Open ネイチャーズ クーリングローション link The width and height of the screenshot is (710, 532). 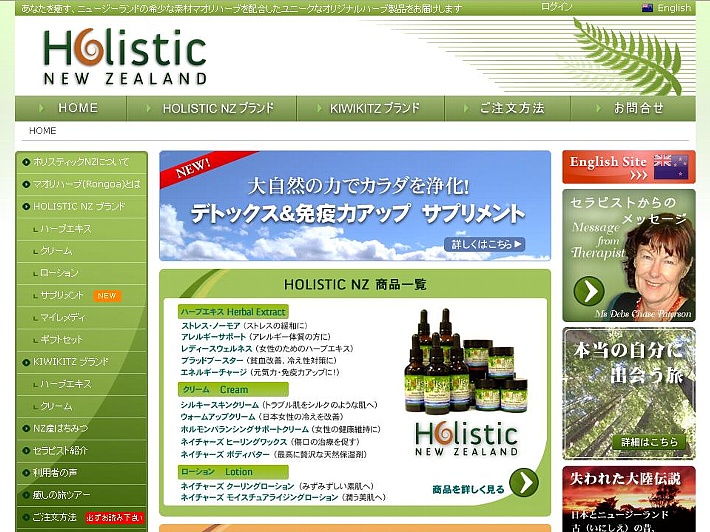[x=237, y=486]
